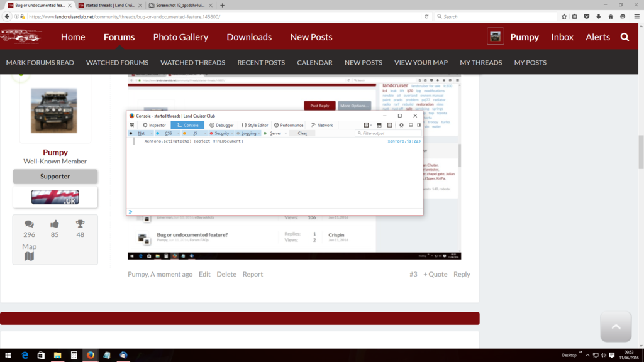Report post #3
The width and height of the screenshot is (644, 362).
(253, 274)
